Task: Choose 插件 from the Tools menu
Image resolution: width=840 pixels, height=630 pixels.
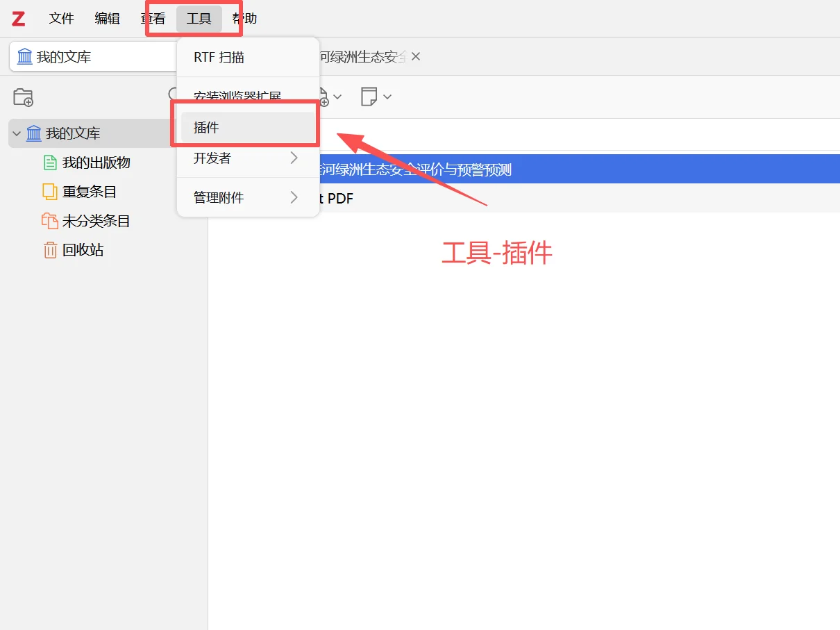Action: [x=206, y=127]
